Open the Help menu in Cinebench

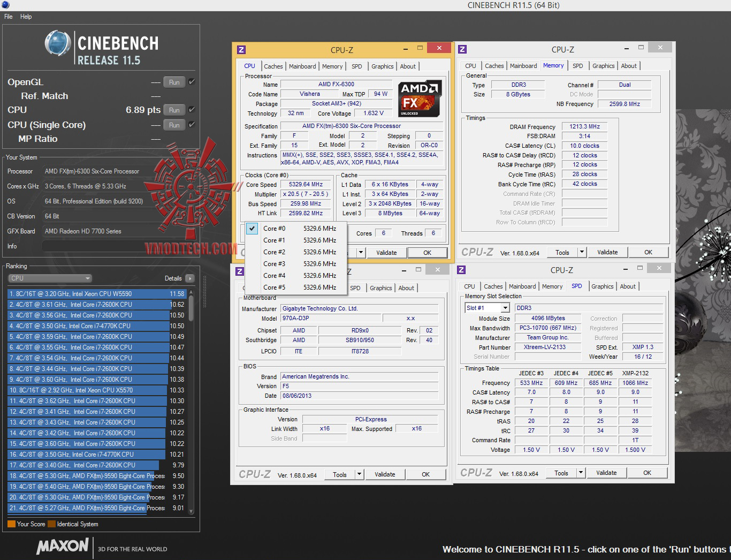pyautogui.click(x=26, y=17)
